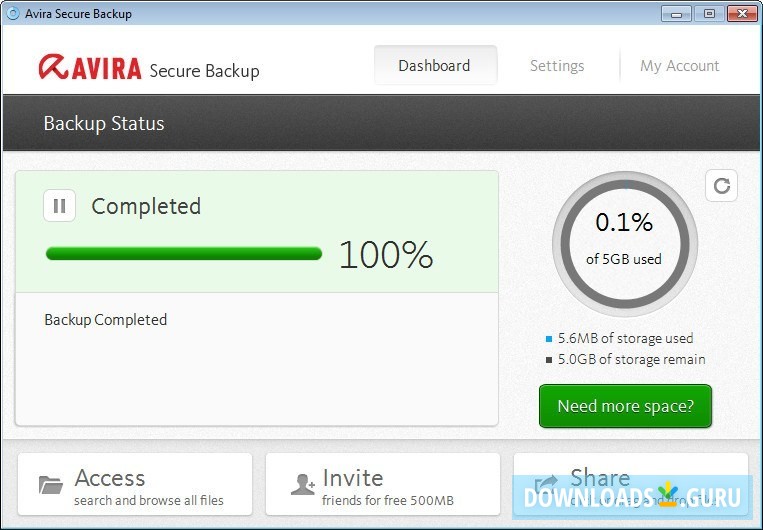This screenshot has height=530, width=763.
Task: Click the refresh storage icon
Action: coord(722,185)
